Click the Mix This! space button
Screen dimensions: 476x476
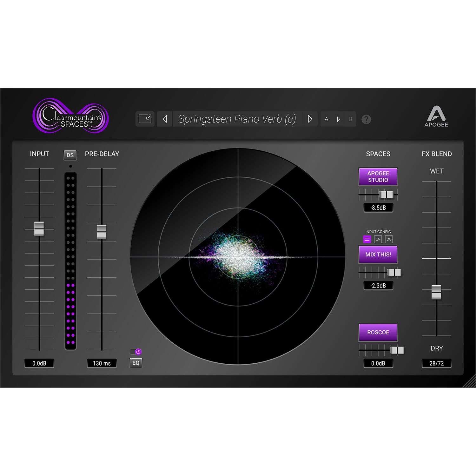click(x=378, y=255)
